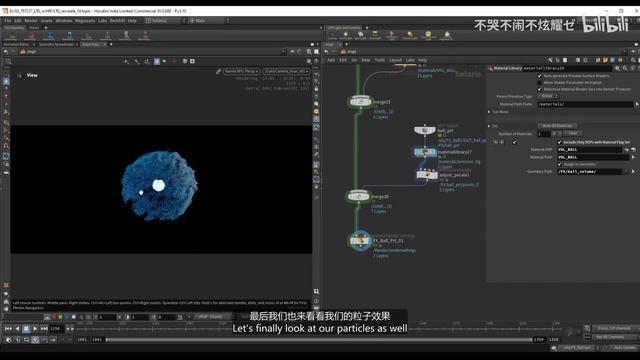Select the FX_Ball_Prt_01 render settings node
Image resolution: width=640 pixels, height=360 pixels.
click(360, 241)
